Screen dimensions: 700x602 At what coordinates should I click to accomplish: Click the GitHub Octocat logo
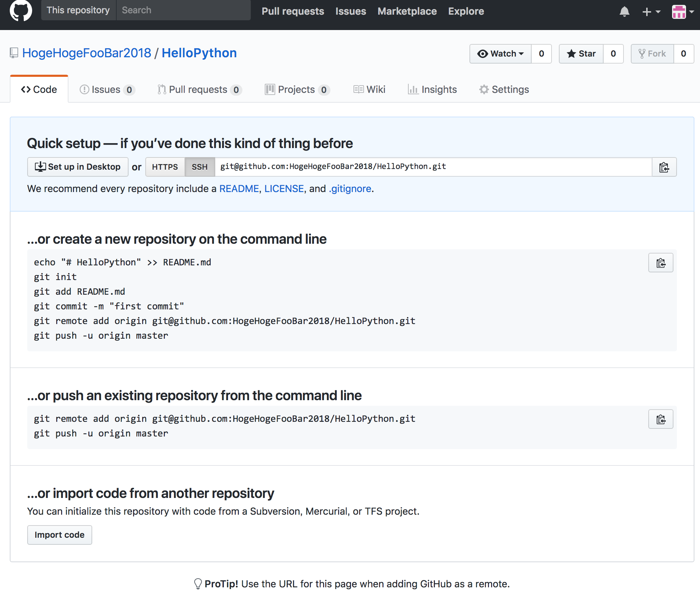[x=21, y=10]
